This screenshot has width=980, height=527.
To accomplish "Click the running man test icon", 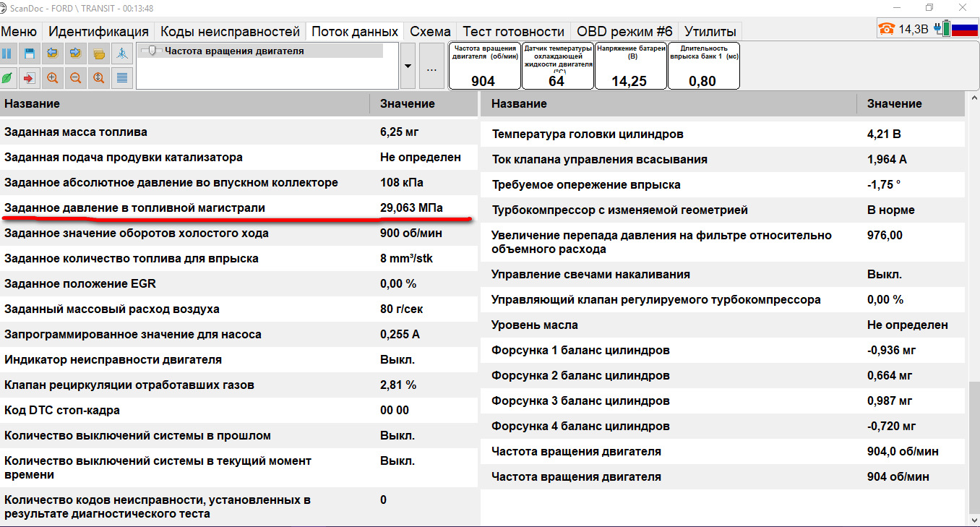I will point(121,53).
